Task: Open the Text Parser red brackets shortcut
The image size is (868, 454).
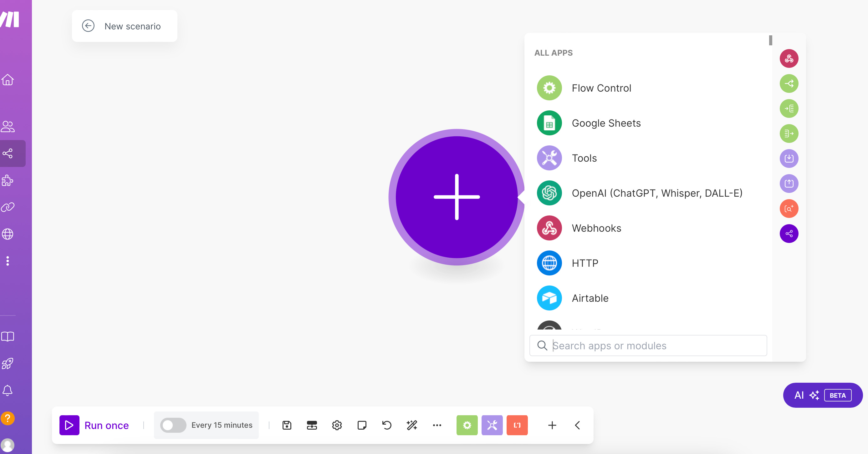Action: point(517,425)
